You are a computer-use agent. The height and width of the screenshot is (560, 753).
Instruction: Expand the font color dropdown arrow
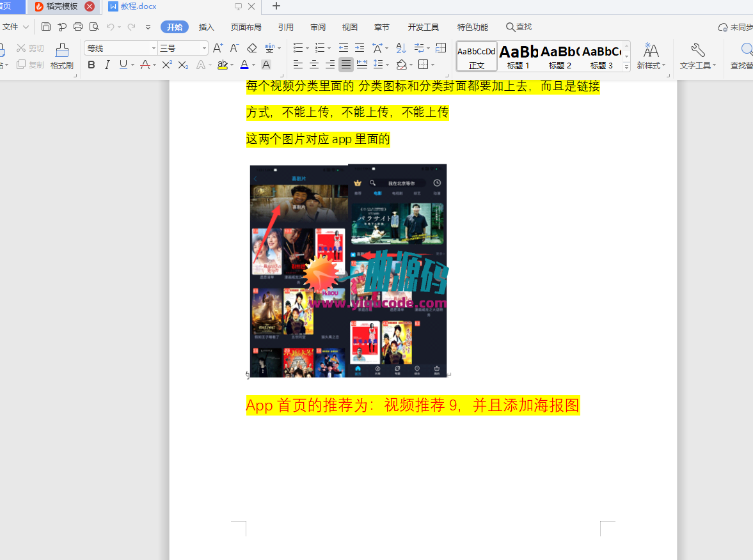coord(253,65)
